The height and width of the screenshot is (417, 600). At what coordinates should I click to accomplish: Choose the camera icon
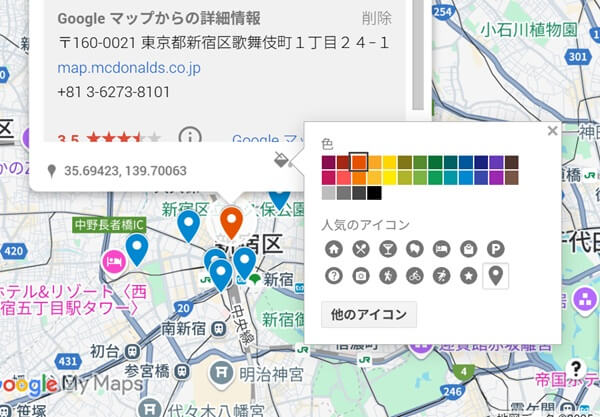(x=361, y=276)
